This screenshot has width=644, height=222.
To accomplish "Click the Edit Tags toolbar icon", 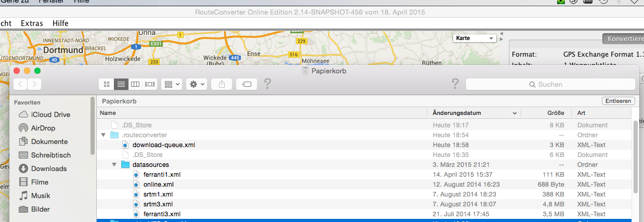I will [247, 84].
